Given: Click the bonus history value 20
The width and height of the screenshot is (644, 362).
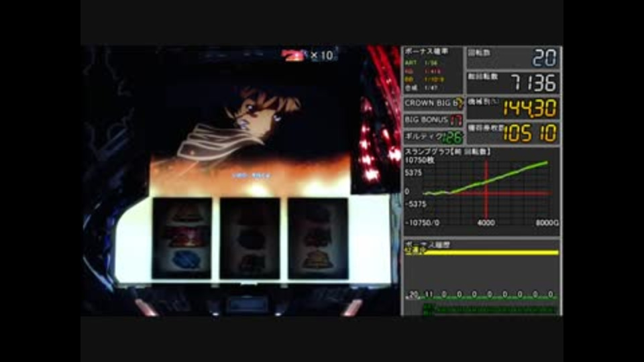Looking at the screenshot, I should (414, 294).
